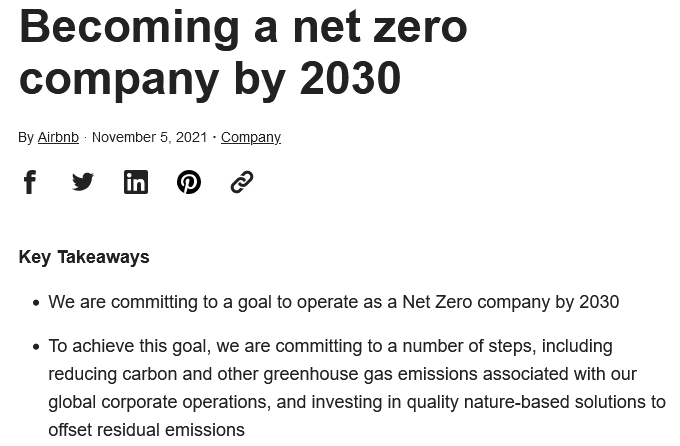Click the November 5, 2021 publish date
This screenshot has height=446, width=680.
149,137
